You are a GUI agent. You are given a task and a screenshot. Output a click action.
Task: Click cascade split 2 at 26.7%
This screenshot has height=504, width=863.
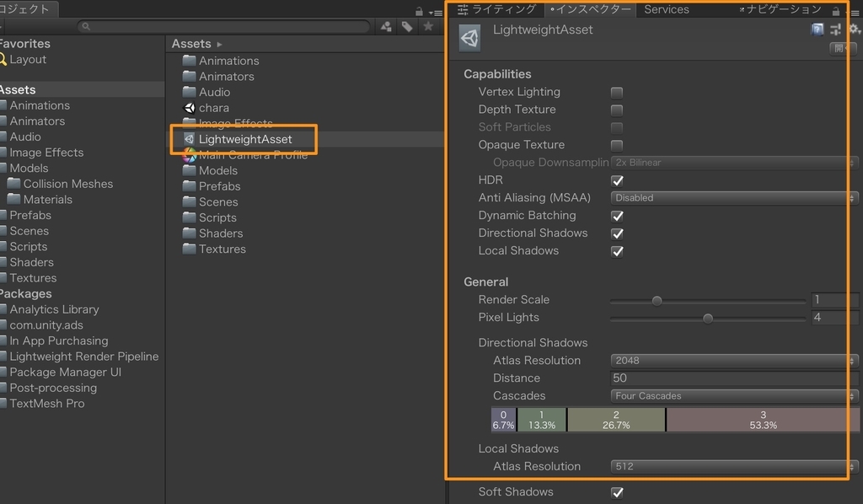pyautogui.click(x=616, y=420)
